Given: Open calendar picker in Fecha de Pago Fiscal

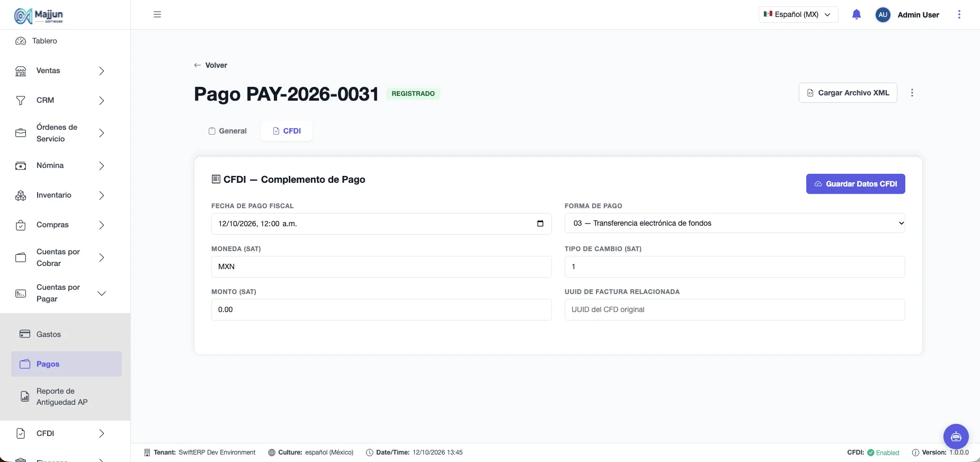Looking at the screenshot, I should [540, 224].
